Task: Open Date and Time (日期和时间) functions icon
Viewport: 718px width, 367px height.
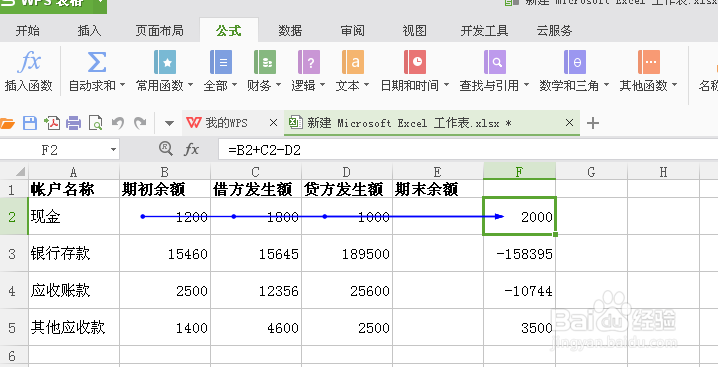Action: click(x=415, y=62)
